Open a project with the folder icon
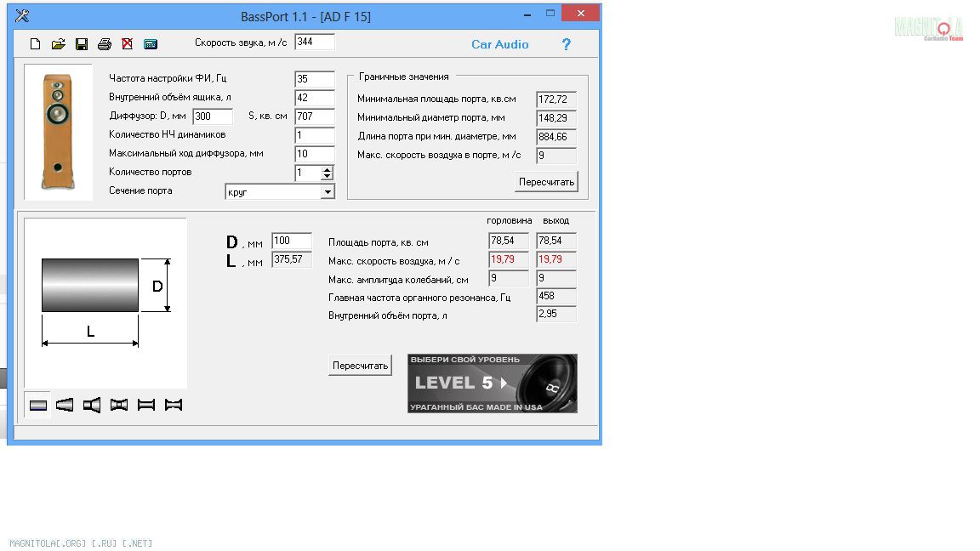 (x=58, y=44)
